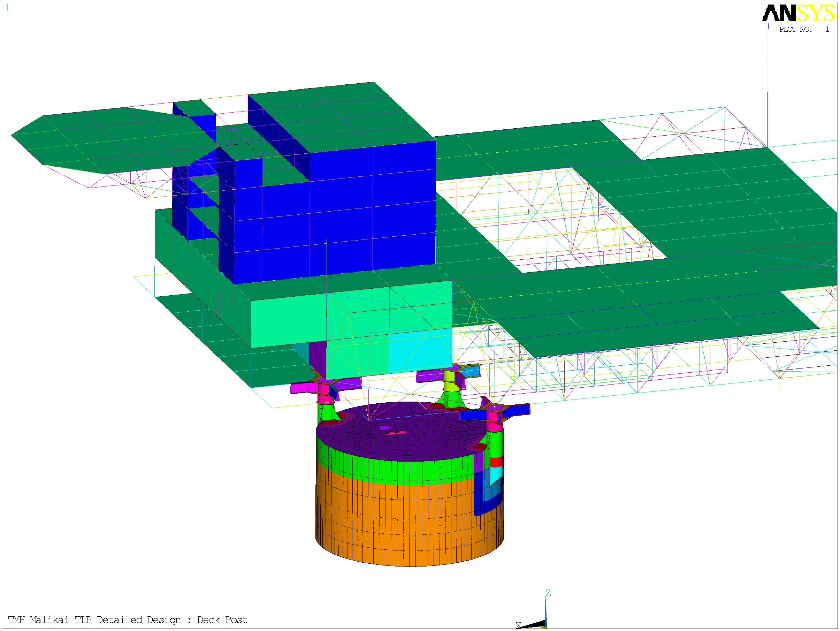
Task: Click the magenta deck post arm on left
Action: [304, 389]
